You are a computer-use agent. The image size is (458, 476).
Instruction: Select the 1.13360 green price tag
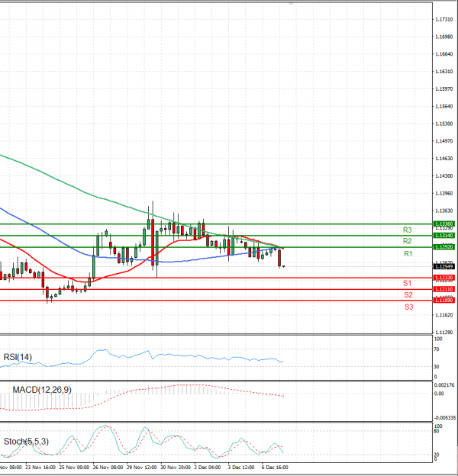point(444,224)
